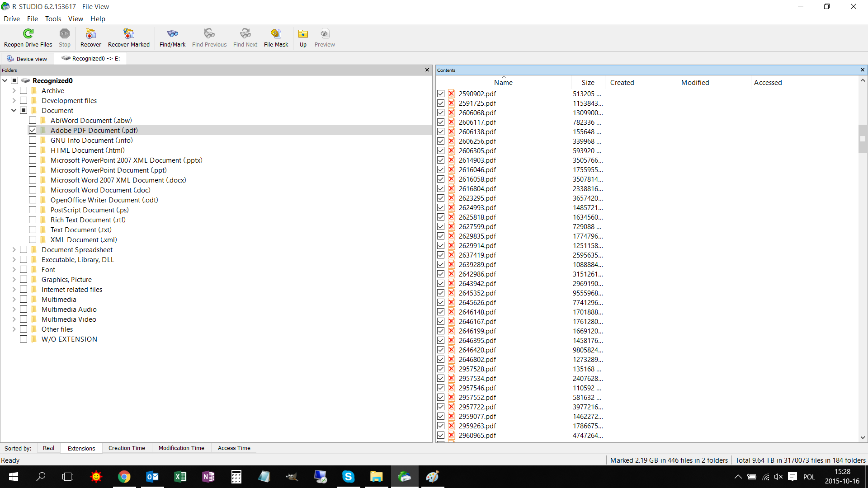Sort by Creation Time
The image size is (868, 488).
point(127,448)
